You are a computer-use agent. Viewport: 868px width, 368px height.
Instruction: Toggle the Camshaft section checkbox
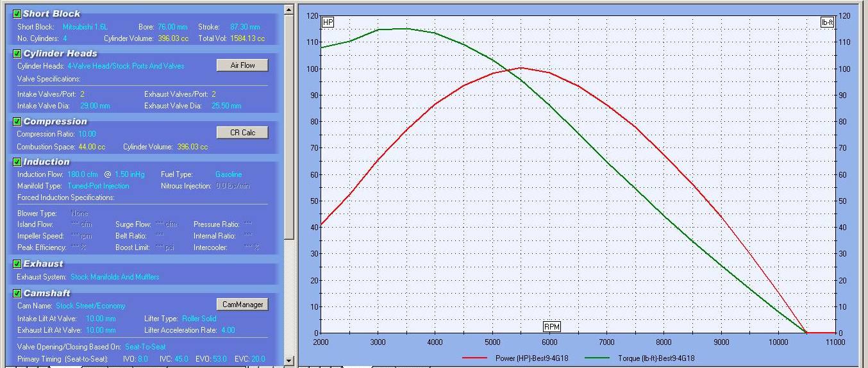(x=17, y=293)
